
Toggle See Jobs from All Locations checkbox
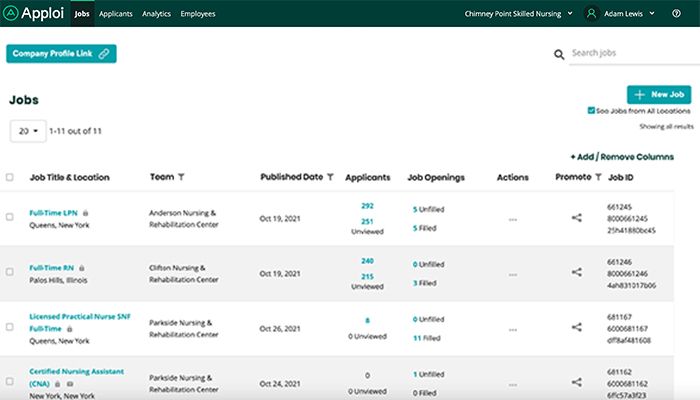coord(592,111)
